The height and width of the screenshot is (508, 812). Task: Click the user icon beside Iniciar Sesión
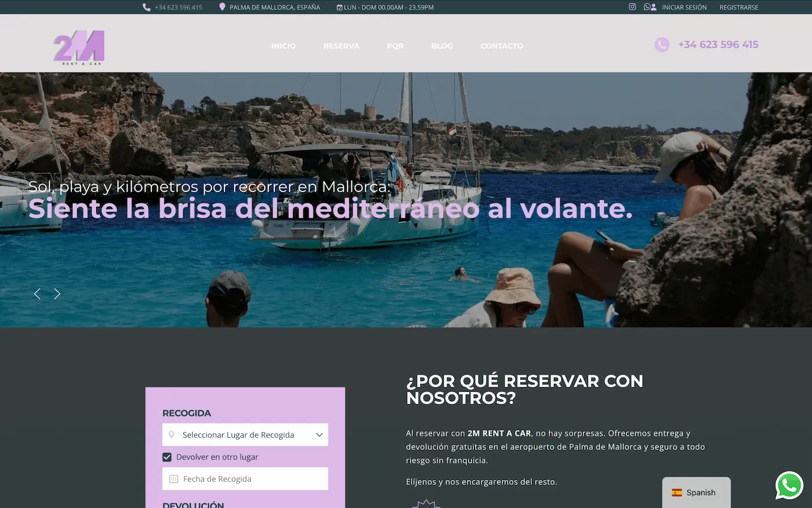point(654,8)
